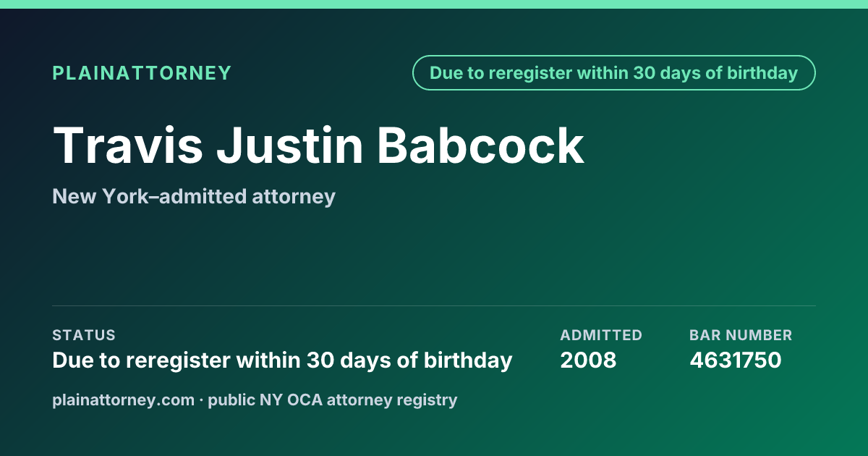Screen dimensions: 868x456
Task: Click the word Justin in the heading
Action: pyautogui.click(x=289, y=145)
